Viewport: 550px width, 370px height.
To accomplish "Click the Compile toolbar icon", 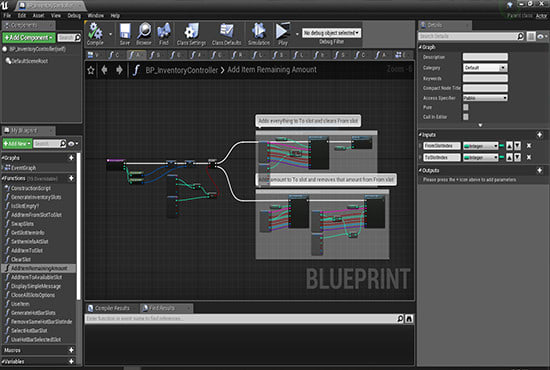I will (x=95, y=34).
